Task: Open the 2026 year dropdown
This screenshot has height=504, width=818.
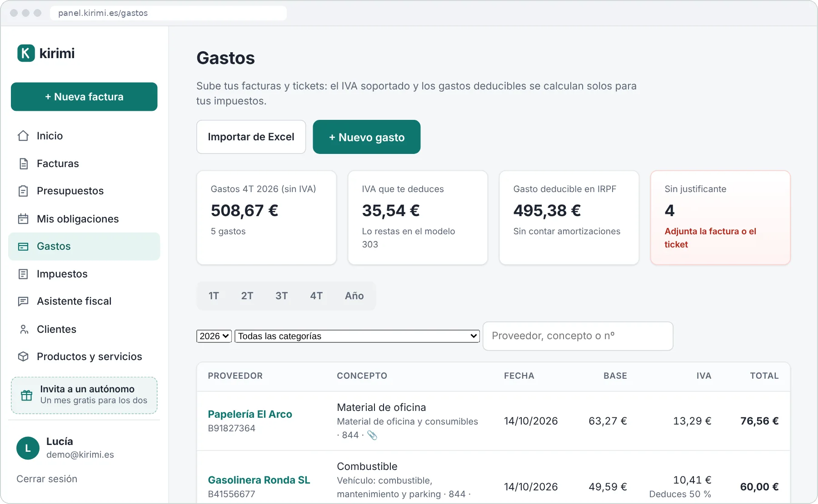Action: (214, 336)
